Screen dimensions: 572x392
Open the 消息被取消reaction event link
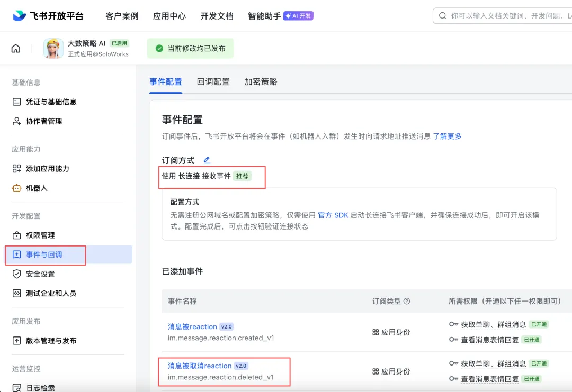(200, 366)
